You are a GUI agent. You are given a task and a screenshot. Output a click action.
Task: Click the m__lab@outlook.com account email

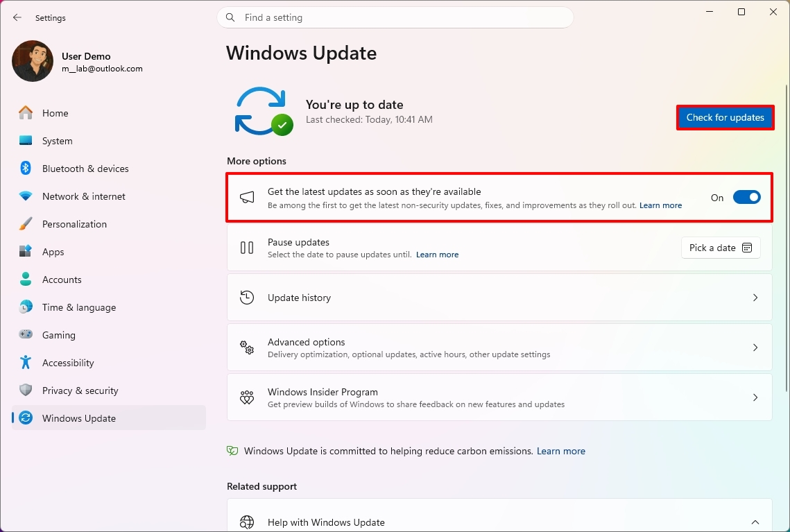[x=102, y=69]
